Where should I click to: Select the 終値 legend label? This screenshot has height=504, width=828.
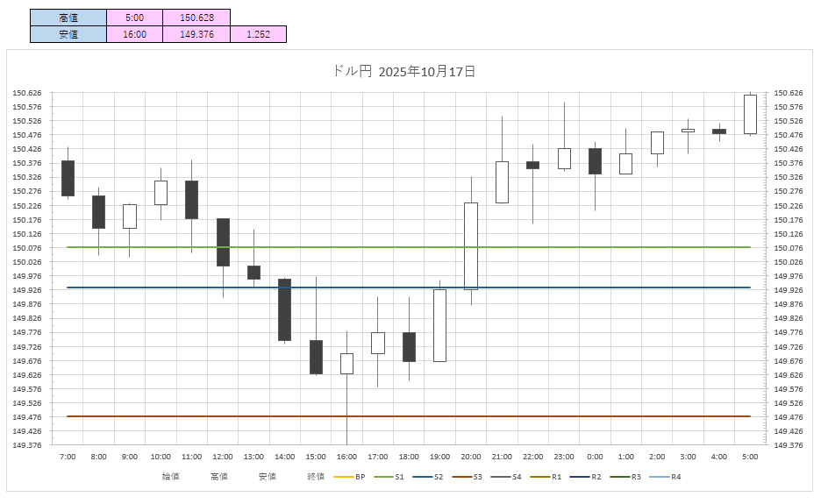tap(316, 477)
